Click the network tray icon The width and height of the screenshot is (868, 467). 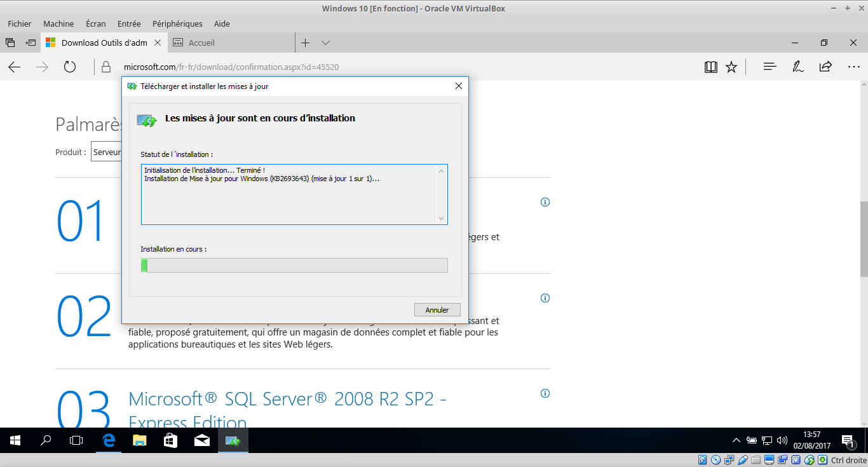(767, 440)
